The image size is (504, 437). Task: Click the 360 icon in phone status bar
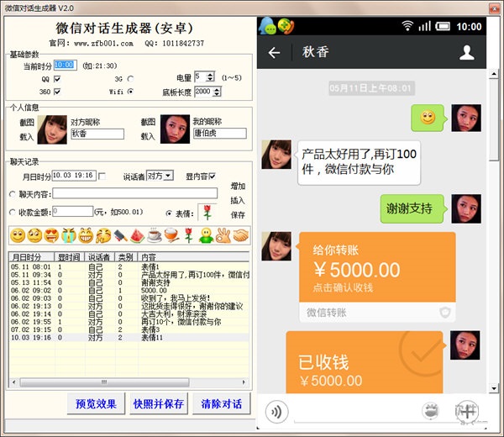tap(286, 26)
